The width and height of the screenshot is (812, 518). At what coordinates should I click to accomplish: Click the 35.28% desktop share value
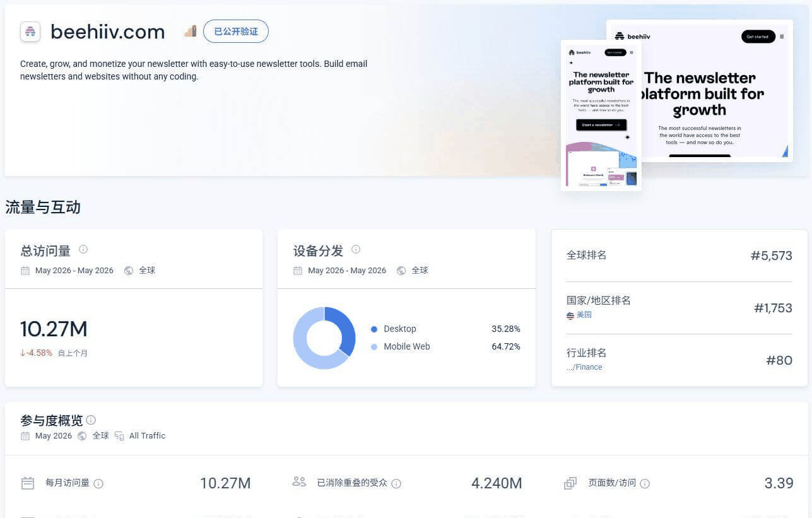tap(506, 329)
